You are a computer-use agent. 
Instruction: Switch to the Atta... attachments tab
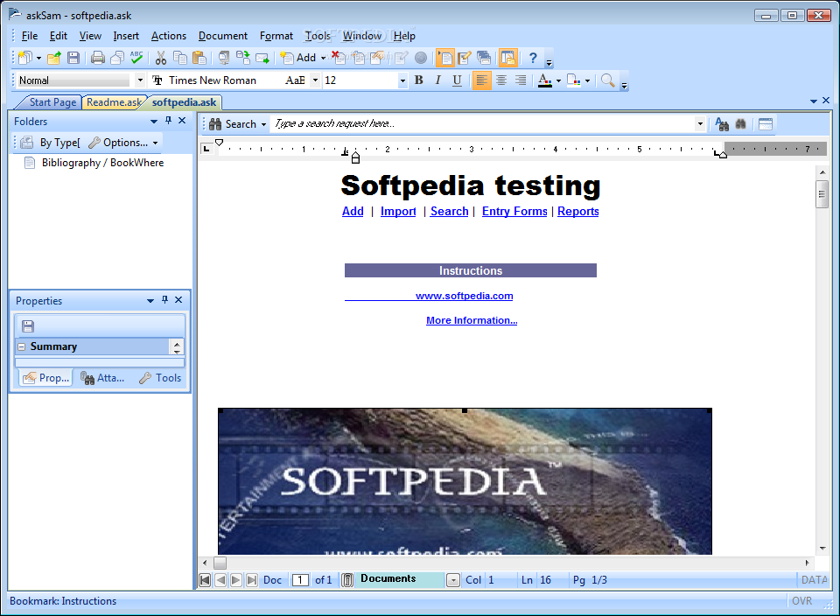(103, 378)
